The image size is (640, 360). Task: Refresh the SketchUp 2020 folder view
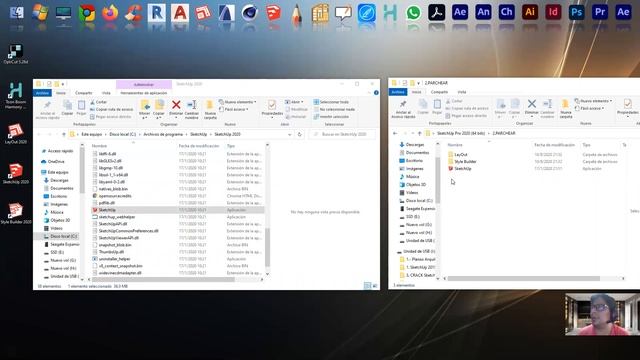pos(300,134)
